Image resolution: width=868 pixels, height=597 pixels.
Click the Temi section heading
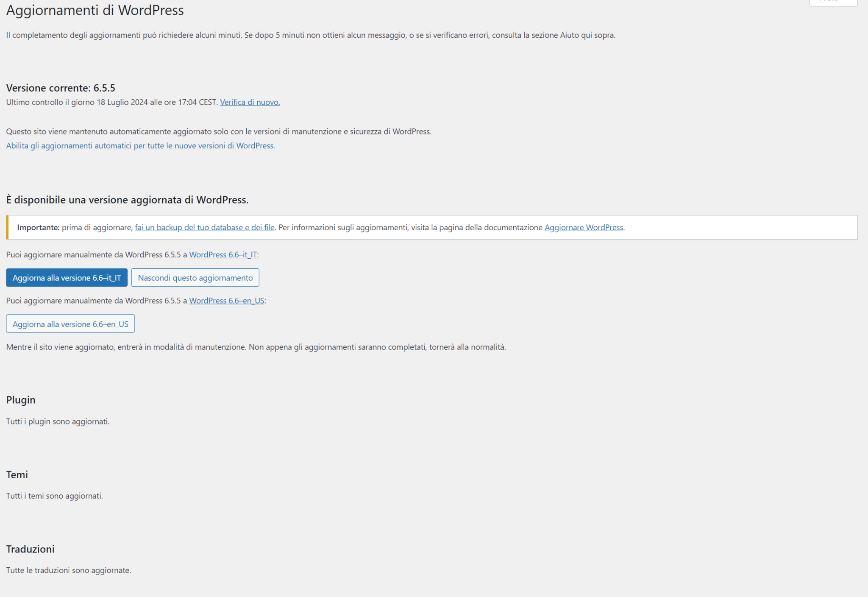17,474
